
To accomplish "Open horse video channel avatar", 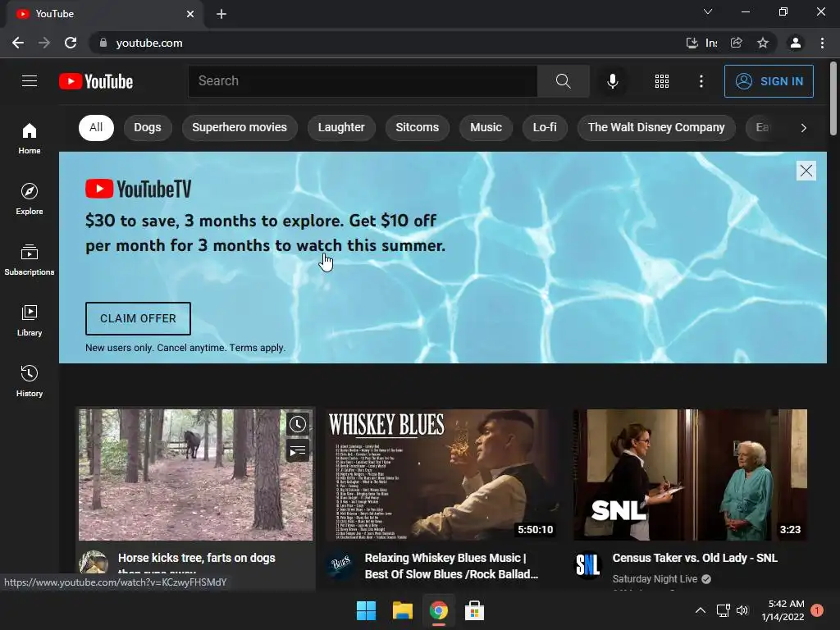I will 94,564.
